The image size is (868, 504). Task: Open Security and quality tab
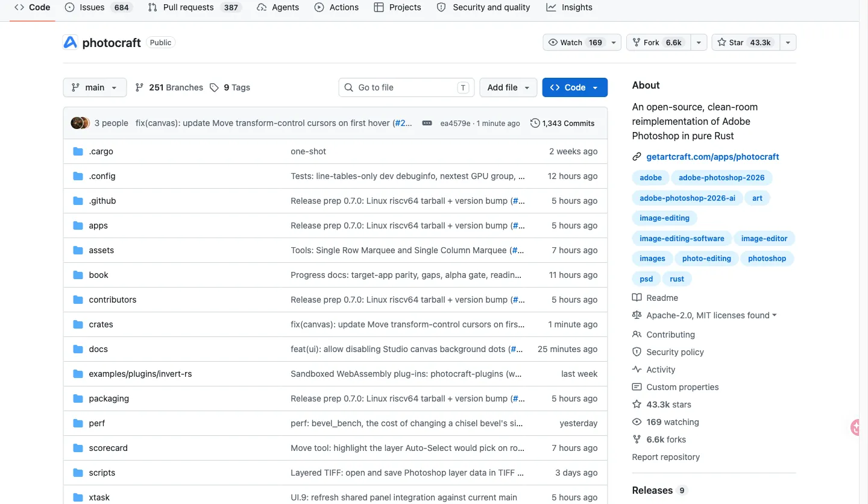[x=483, y=7]
